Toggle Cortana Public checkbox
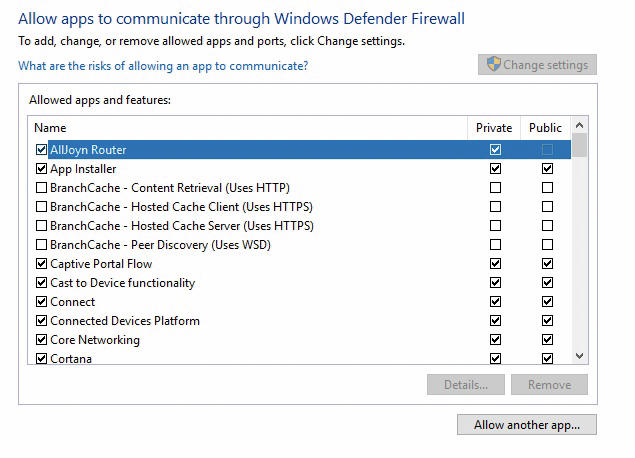Viewport: 635px width, 458px height. pos(547,358)
